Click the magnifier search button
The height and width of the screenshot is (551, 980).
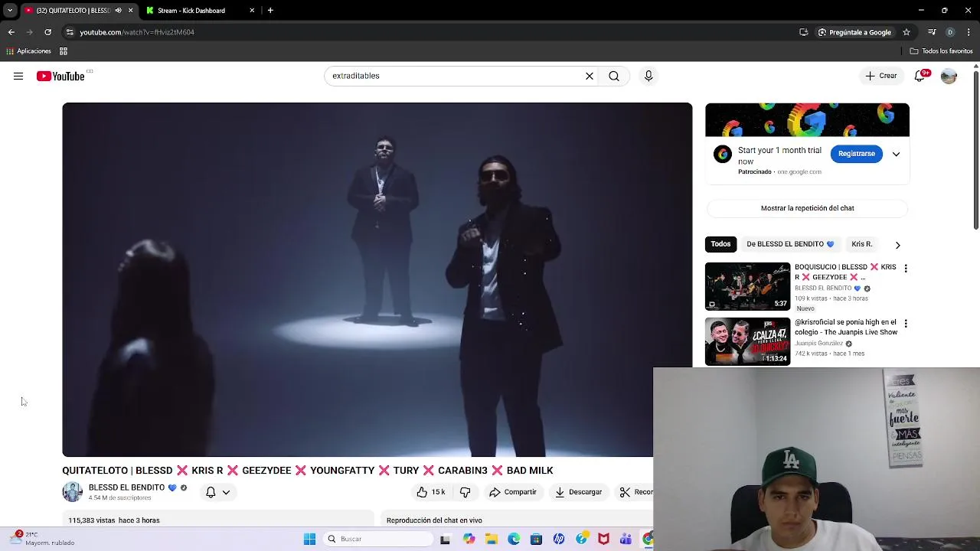pos(614,76)
